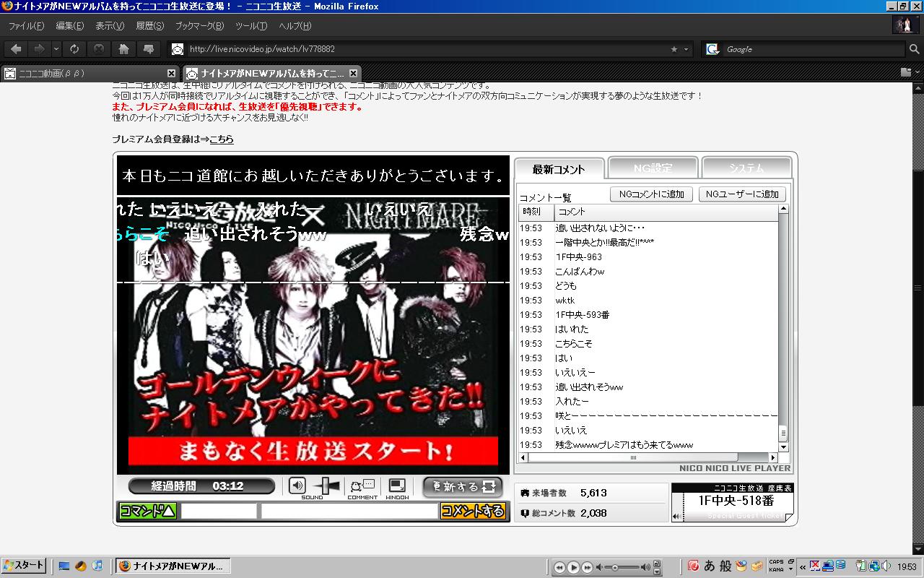Expand hidden system tray icons chevron
This screenshot has width=924, height=578.
tap(802, 566)
